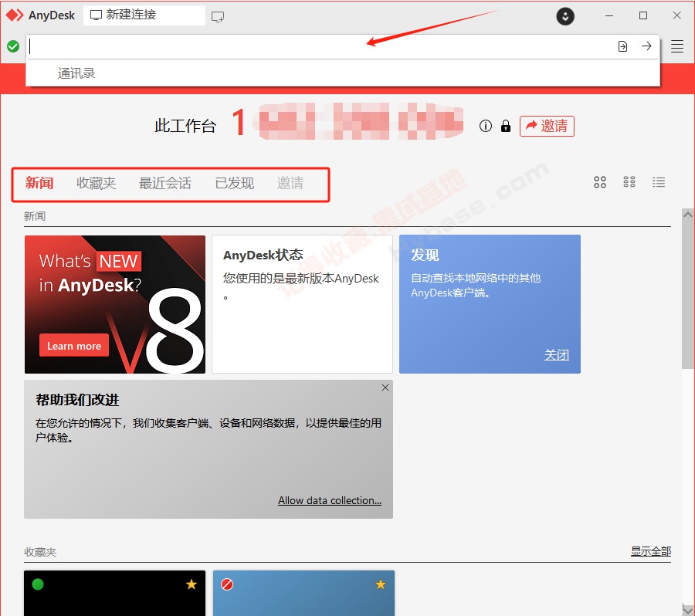Open the 邀请 tab
The image size is (695, 616).
(x=290, y=183)
